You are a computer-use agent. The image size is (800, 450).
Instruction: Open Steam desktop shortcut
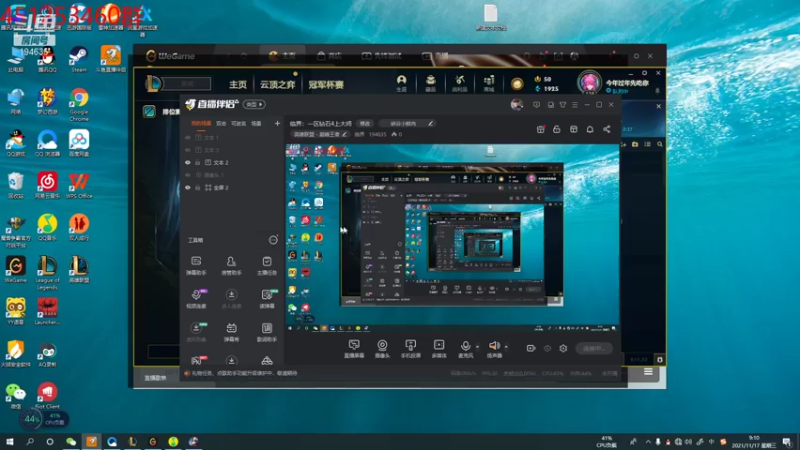79,59
